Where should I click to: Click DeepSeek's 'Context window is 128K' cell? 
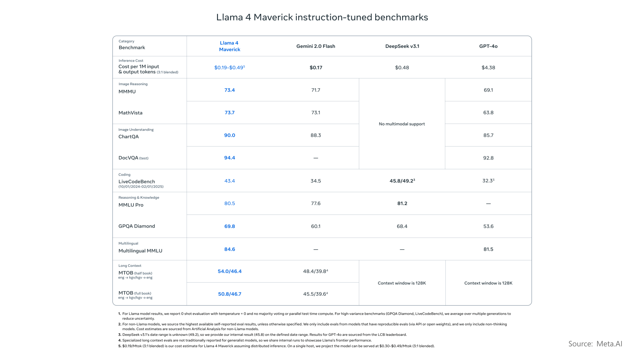click(402, 283)
